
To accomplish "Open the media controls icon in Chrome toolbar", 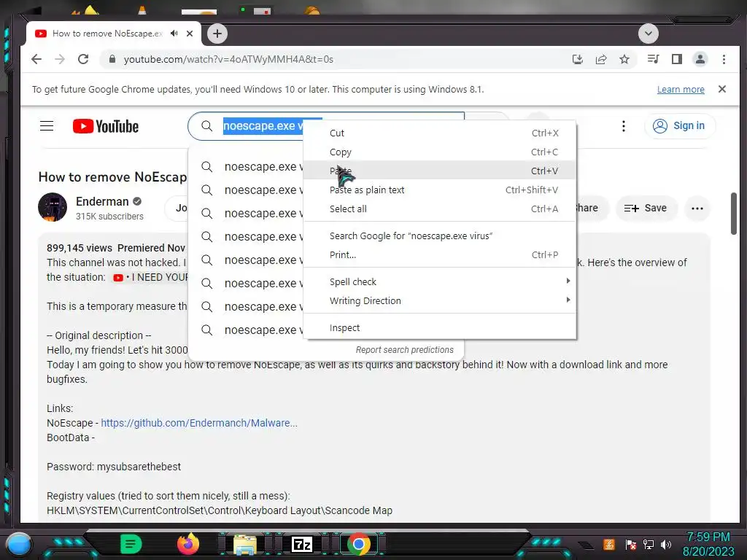I will tap(653, 59).
